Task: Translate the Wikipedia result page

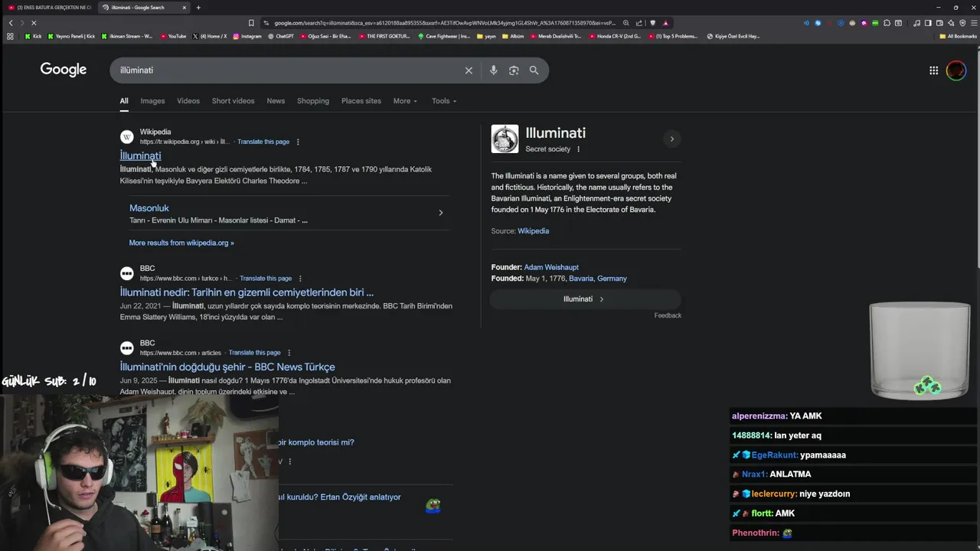Action: tap(263, 142)
